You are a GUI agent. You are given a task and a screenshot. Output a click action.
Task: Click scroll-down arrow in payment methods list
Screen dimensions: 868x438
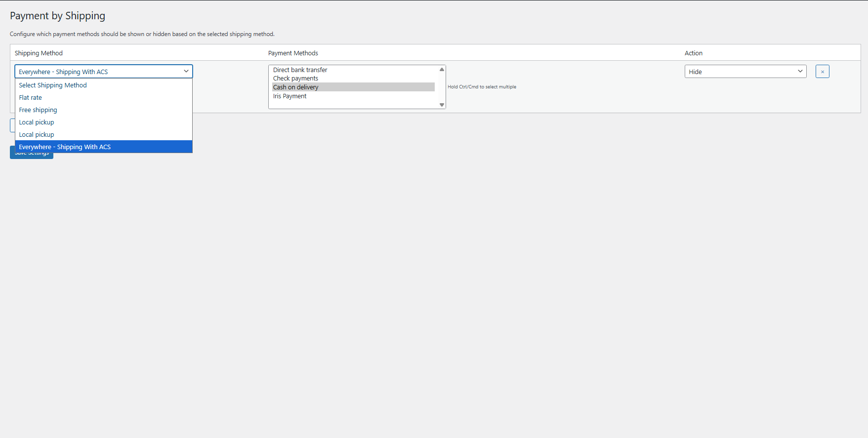pyautogui.click(x=442, y=105)
